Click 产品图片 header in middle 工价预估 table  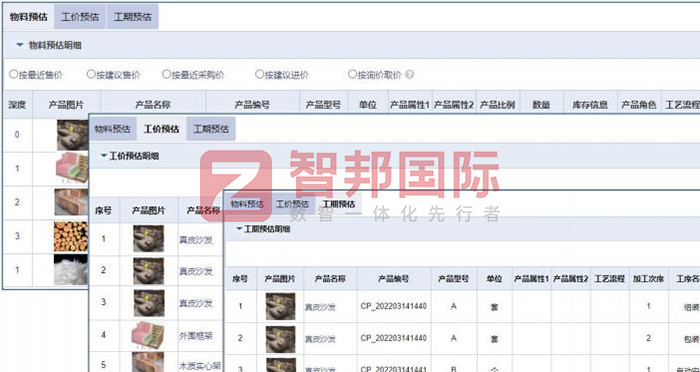[148, 210]
